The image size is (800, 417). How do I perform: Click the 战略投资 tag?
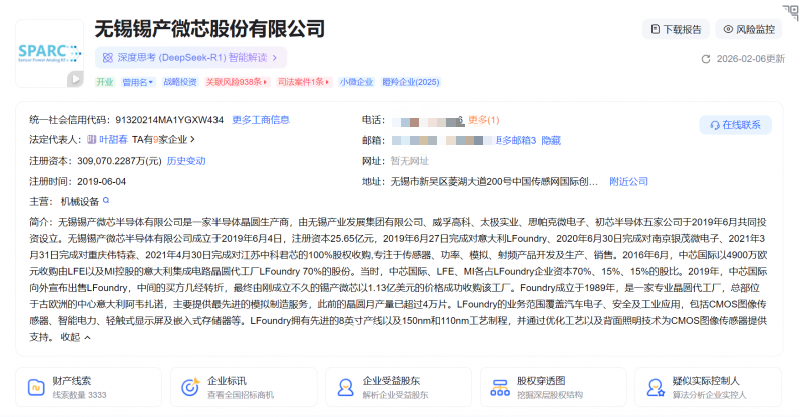180,82
